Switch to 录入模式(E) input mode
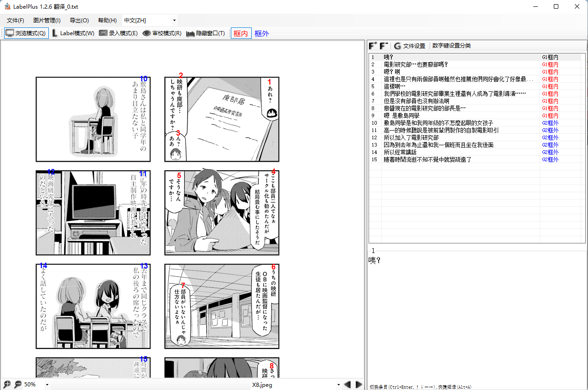Screen dimensions: 588x390 click(118, 33)
